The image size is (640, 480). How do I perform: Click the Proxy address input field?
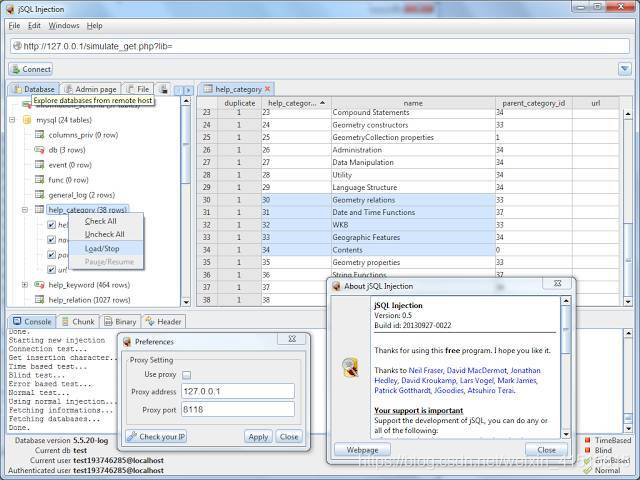(x=238, y=391)
